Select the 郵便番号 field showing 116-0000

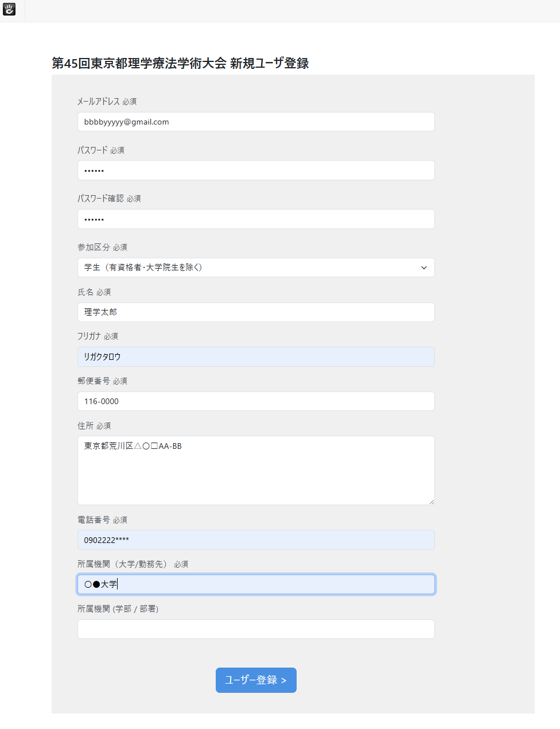(256, 401)
